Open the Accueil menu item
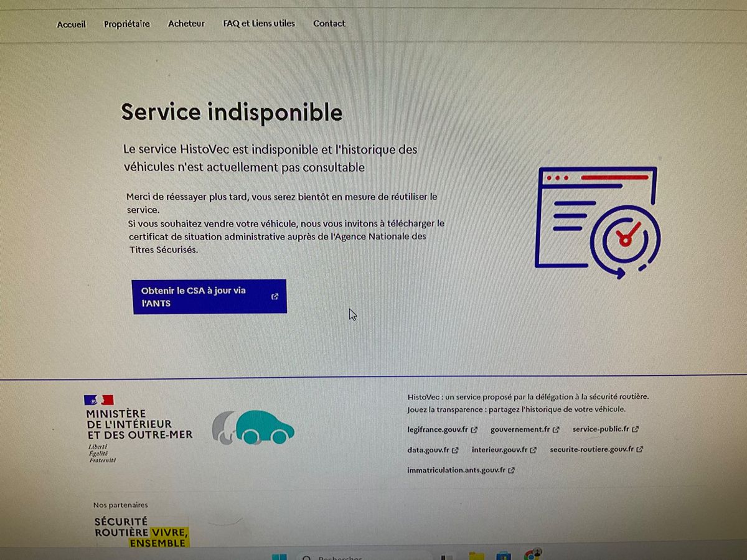 coord(72,24)
